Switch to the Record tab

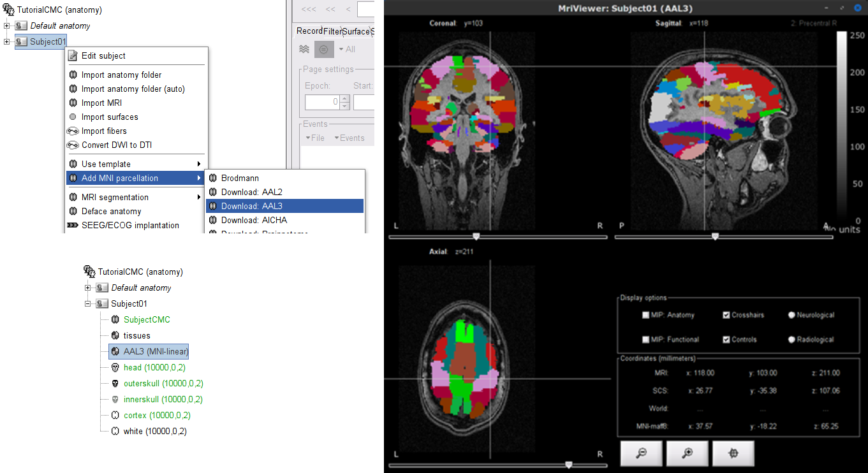point(309,31)
